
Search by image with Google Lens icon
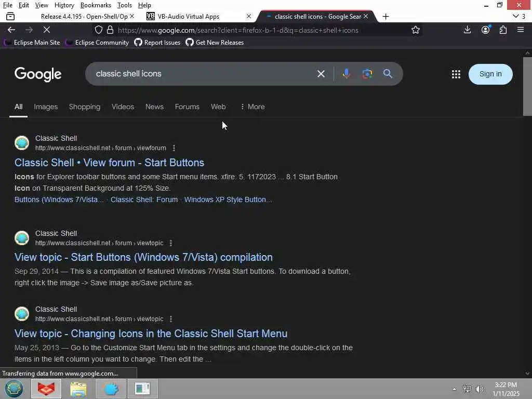(x=367, y=74)
